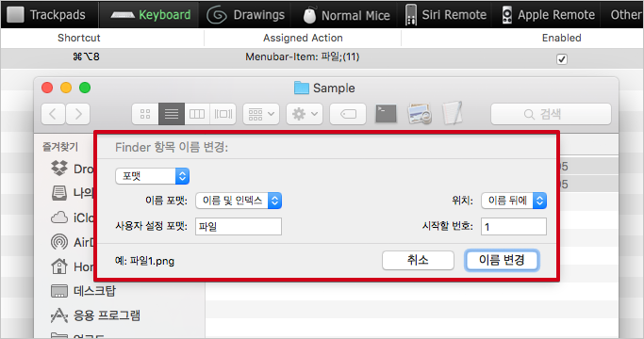Open 응용 프로그램 in Finder sidebar

[x=95, y=315]
